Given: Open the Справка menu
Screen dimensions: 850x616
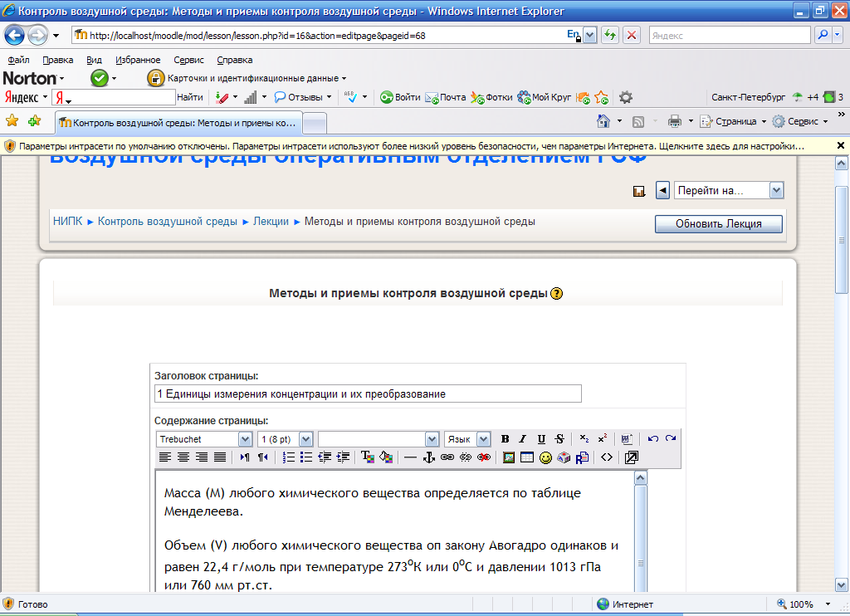Looking at the screenshot, I should [235, 60].
